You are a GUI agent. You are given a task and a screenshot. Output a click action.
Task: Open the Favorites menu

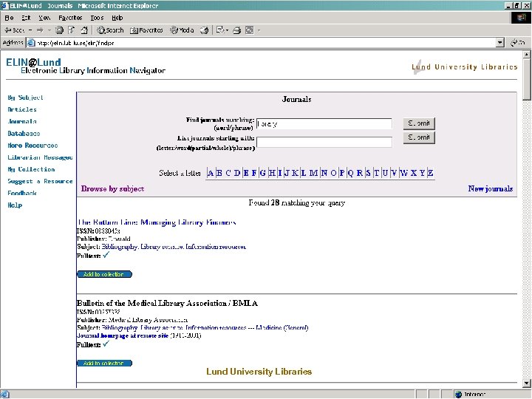click(x=71, y=18)
